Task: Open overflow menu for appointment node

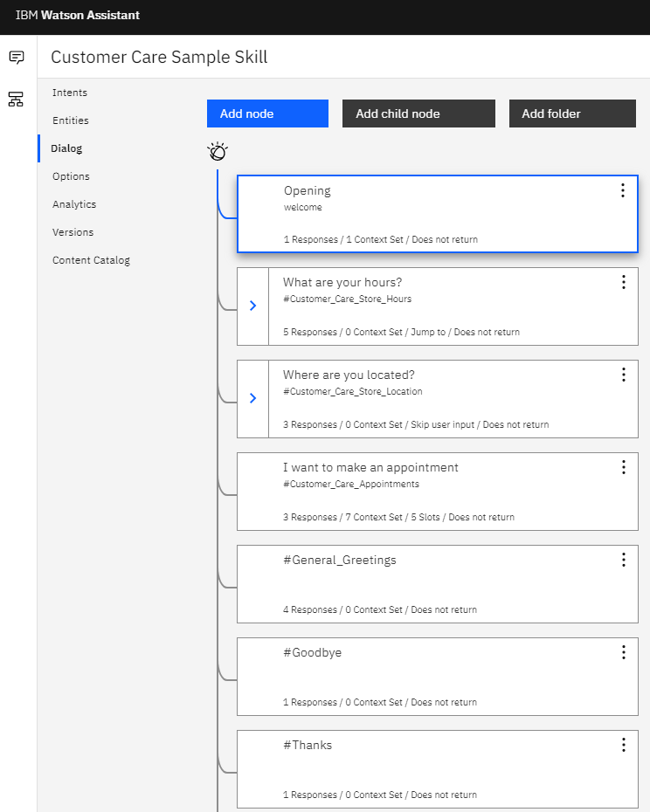Action: coord(624,467)
